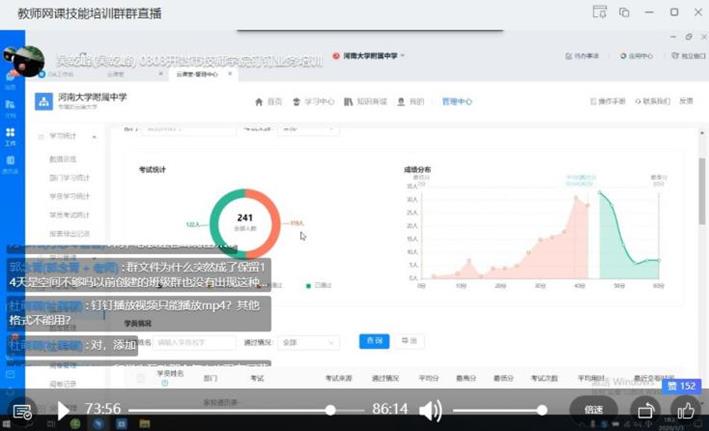
Task: Click the 联系我们 link
Action: tap(652, 101)
